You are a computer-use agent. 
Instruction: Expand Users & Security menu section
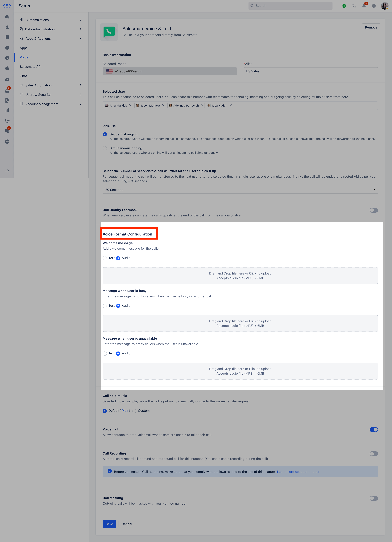(x=51, y=95)
